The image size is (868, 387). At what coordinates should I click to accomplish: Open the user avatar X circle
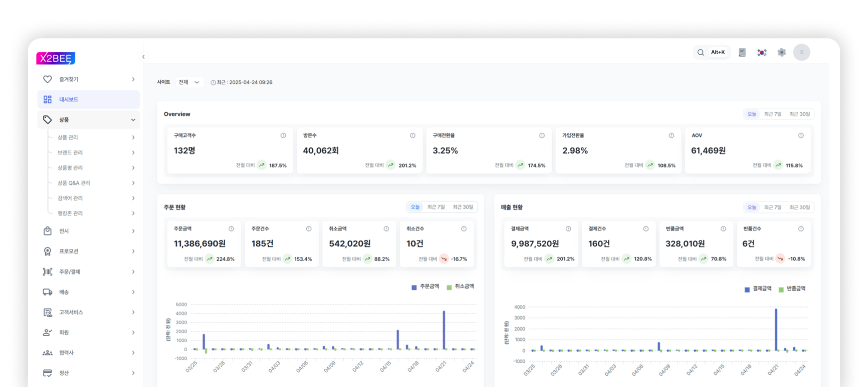(802, 53)
